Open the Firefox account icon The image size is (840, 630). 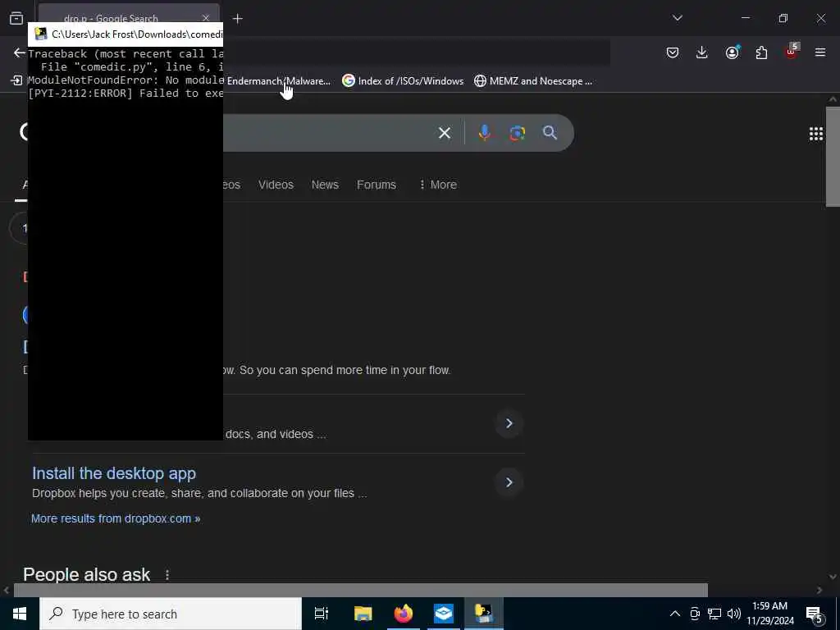(732, 52)
